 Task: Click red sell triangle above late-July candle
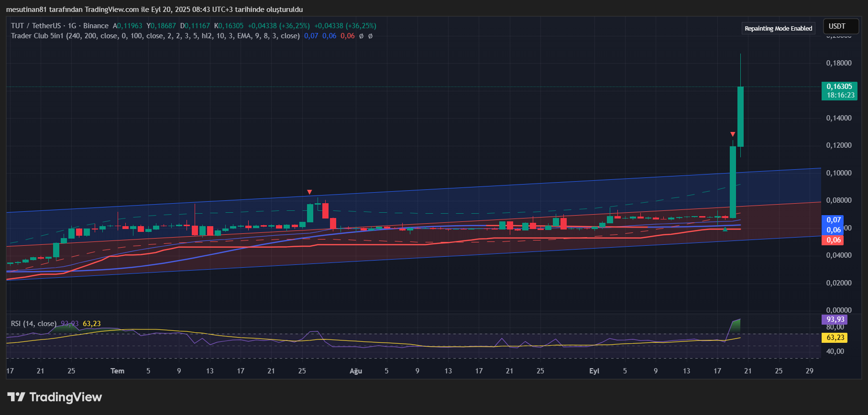[x=309, y=192]
